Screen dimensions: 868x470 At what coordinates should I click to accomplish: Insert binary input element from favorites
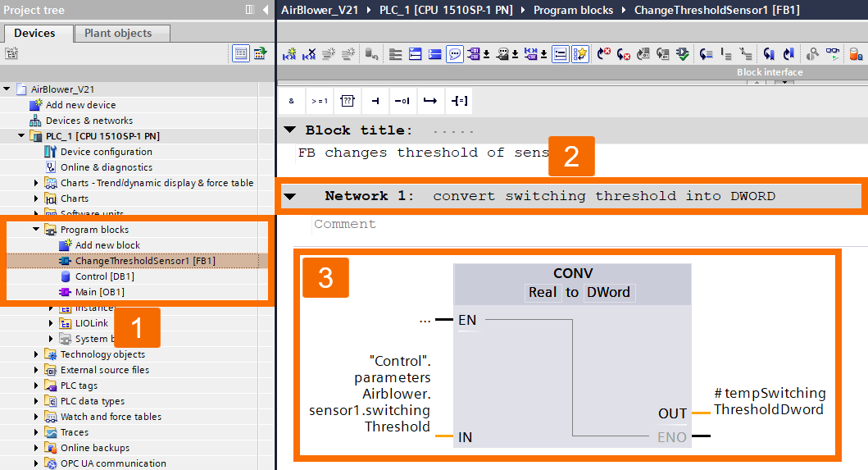coord(375,101)
